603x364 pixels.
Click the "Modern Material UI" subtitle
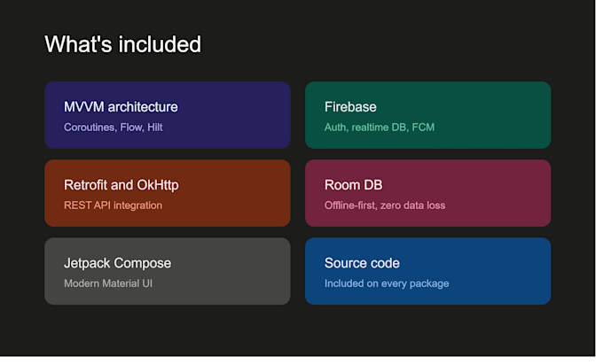point(108,283)
